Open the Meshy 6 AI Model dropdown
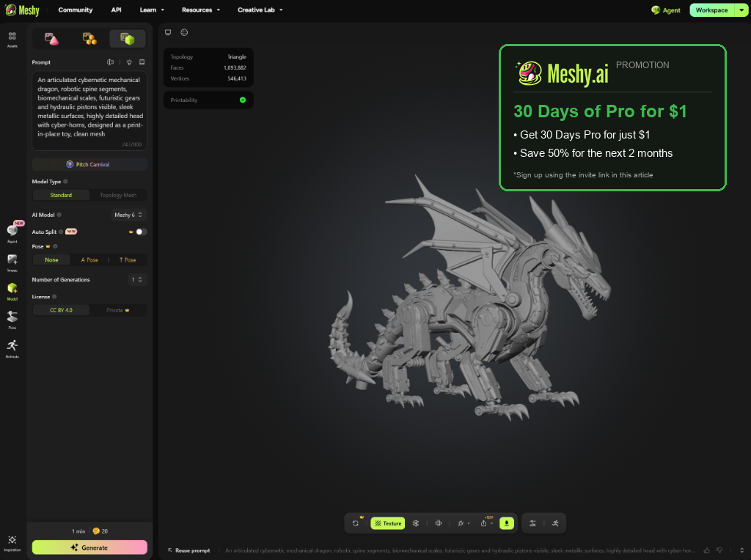The height and width of the screenshot is (560, 751). [128, 215]
